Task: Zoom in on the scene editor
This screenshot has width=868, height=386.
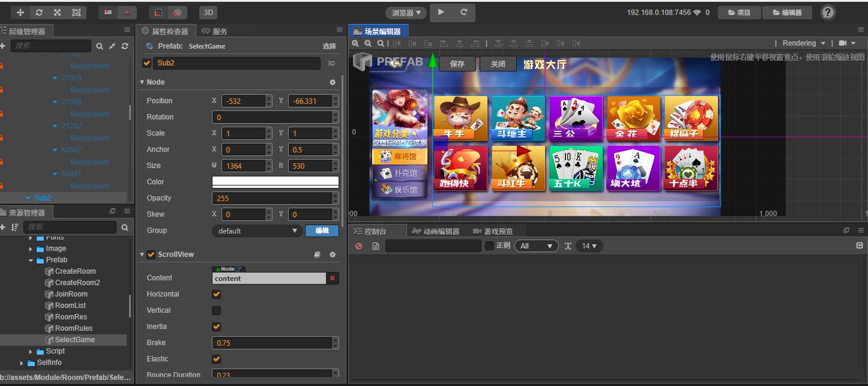Action: pos(355,43)
